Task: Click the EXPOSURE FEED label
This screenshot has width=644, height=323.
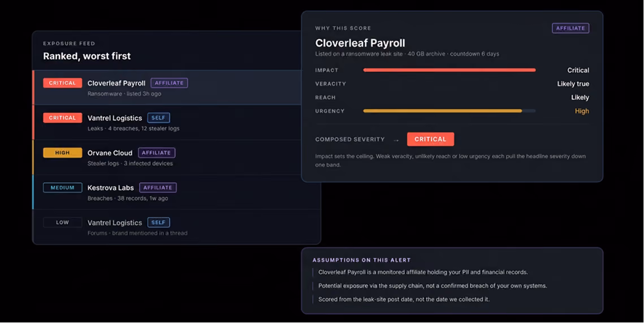Action: [x=69, y=44]
